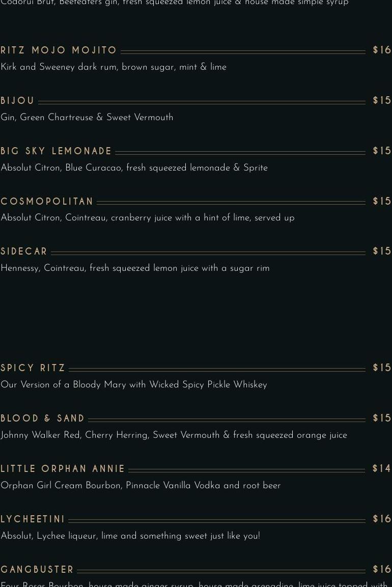
Task: Click the Hennessy, Cointreau ingredients text
Action: coord(135,268)
